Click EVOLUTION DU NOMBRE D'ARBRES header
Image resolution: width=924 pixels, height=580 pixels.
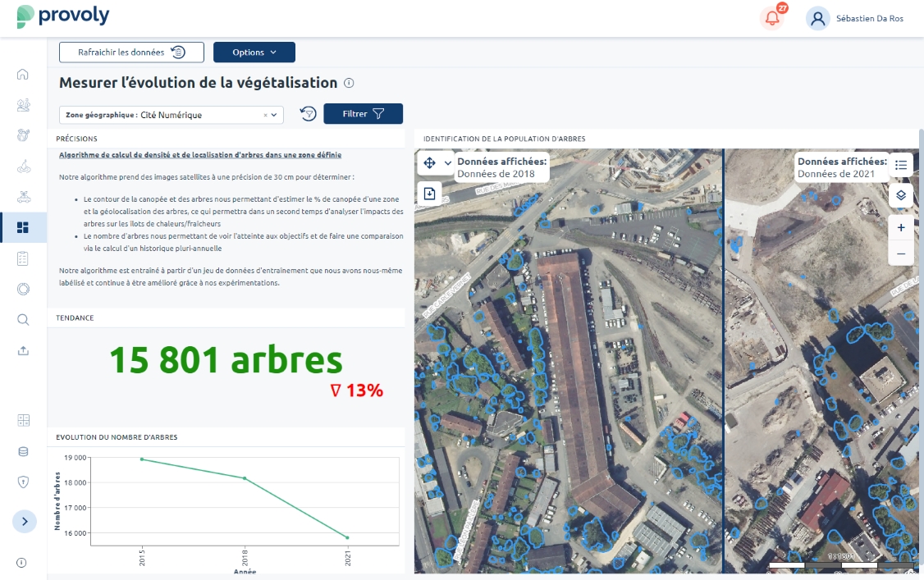click(x=117, y=437)
